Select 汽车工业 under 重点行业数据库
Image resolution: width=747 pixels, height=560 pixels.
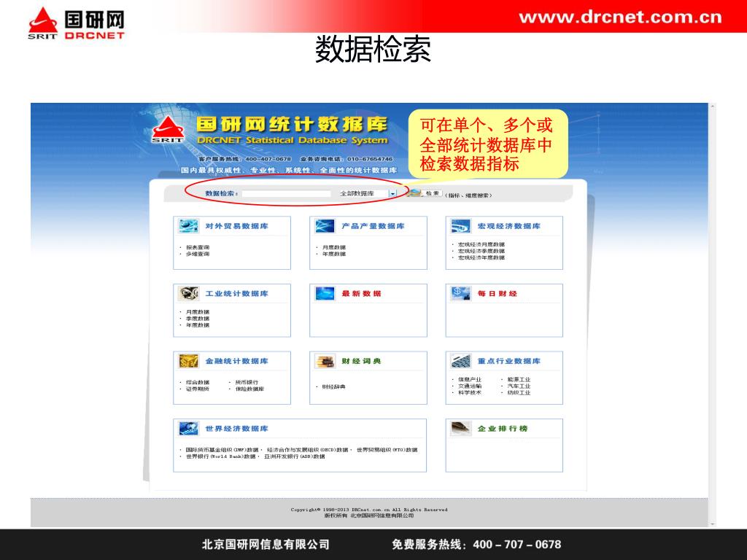click(x=519, y=386)
